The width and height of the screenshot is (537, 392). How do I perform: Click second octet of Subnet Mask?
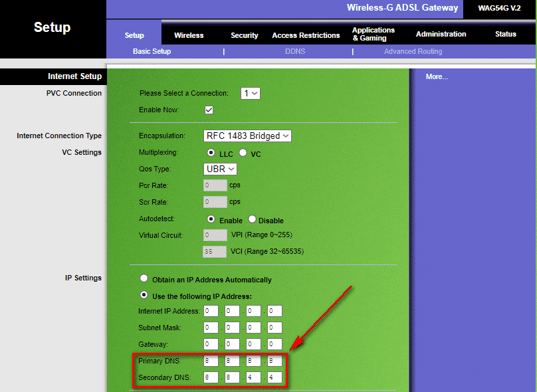[232, 328]
